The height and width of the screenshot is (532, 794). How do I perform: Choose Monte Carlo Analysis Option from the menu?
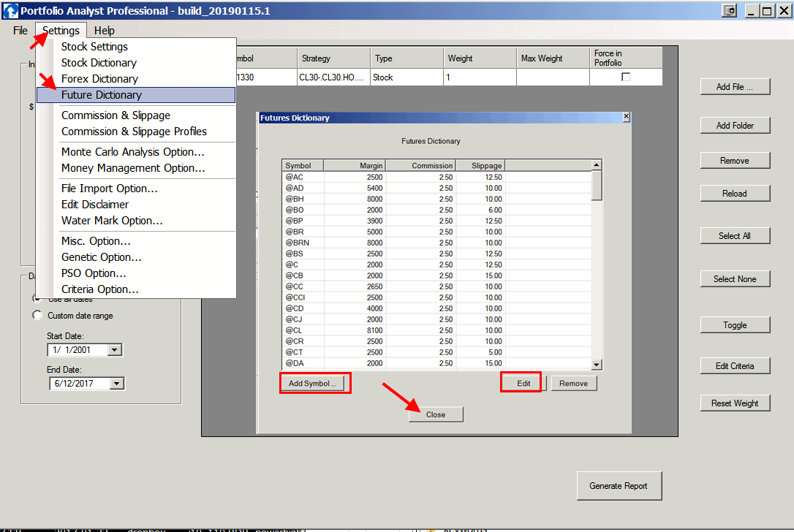pyautogui.click(x=132, y=152)
